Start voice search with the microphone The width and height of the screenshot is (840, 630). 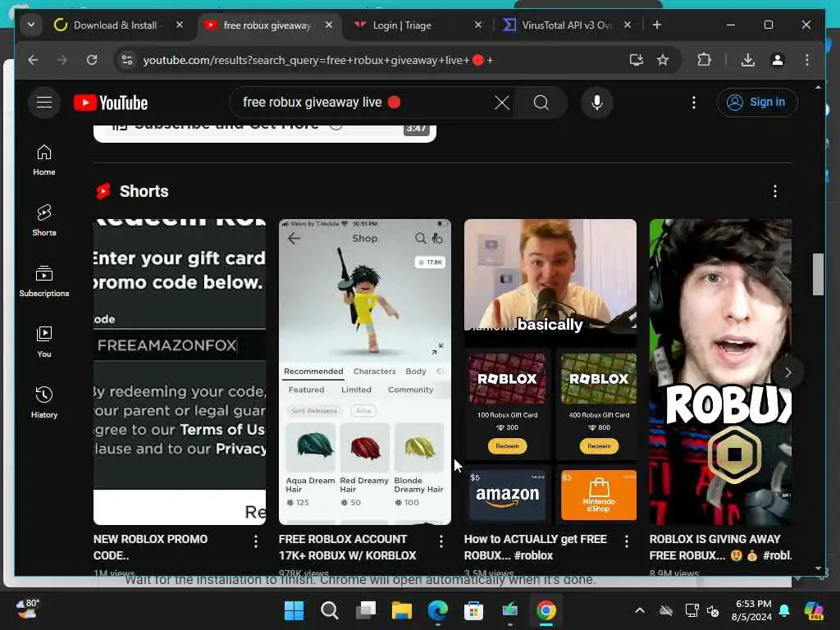[597, 103]
